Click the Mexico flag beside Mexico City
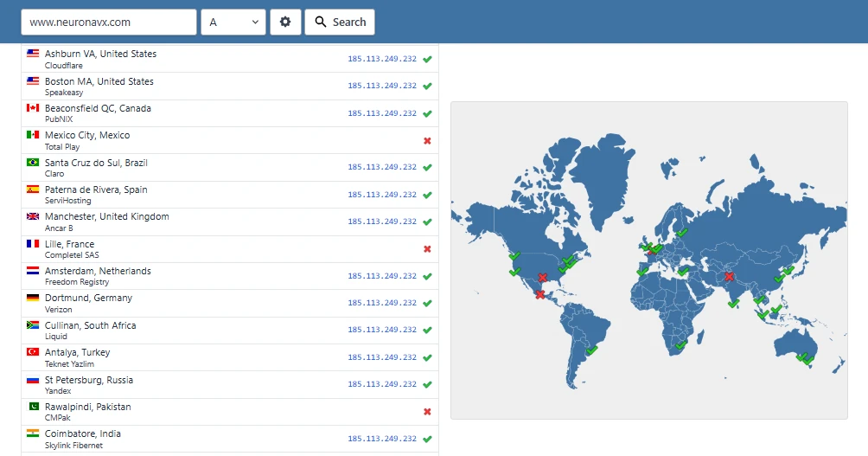This screenshot has height=456, width=868. click(x=33, y=135)
